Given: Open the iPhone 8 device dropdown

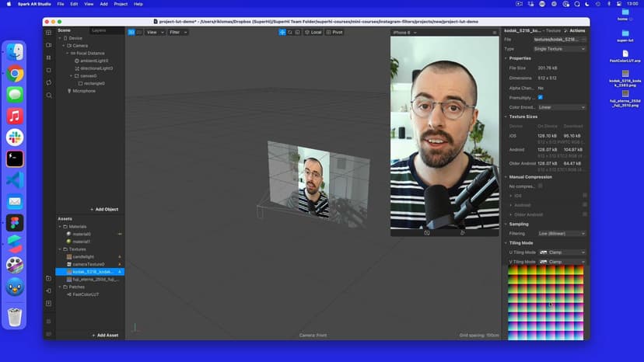Looking at the screenshot, I should (x=405, y=33).
